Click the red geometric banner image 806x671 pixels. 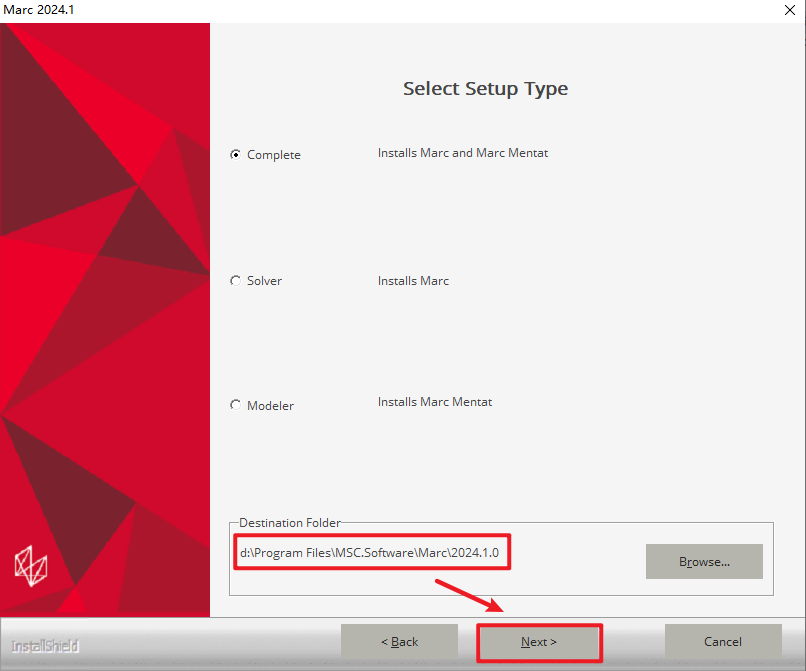(x=105, y=300)
